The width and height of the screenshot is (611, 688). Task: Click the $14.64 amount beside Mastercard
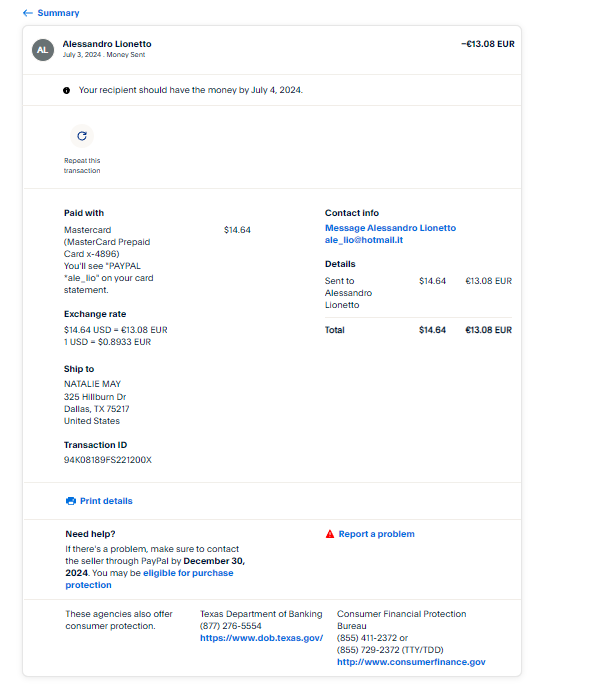237,230
